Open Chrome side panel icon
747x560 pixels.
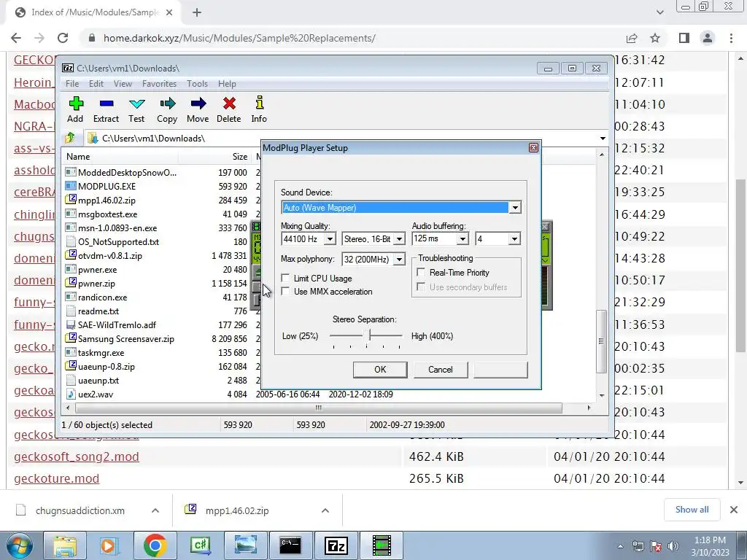click(684, 38)
